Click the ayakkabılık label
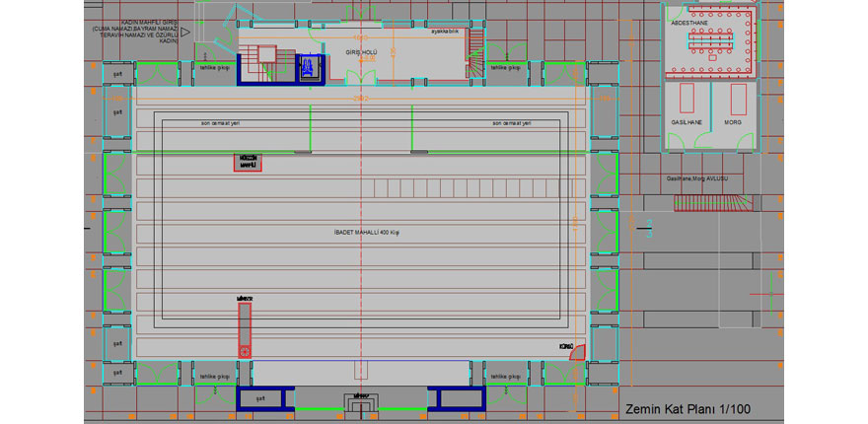 click(446, 31)
